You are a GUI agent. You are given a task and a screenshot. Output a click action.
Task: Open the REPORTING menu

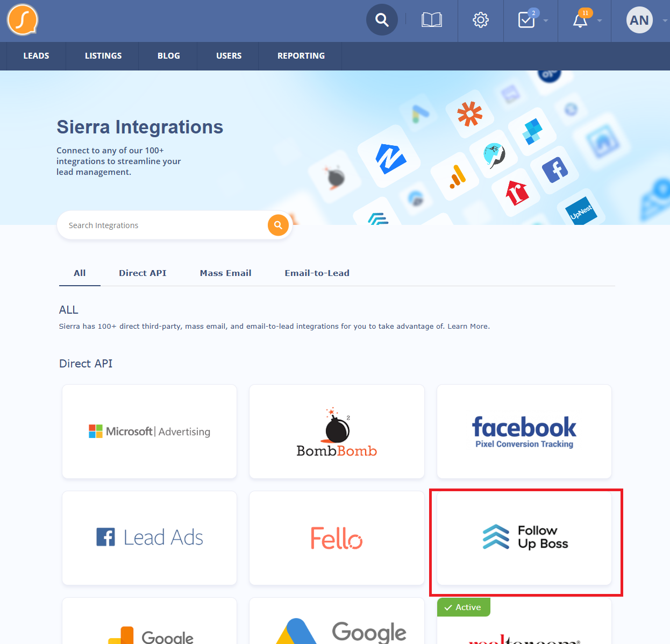(301, 56)
